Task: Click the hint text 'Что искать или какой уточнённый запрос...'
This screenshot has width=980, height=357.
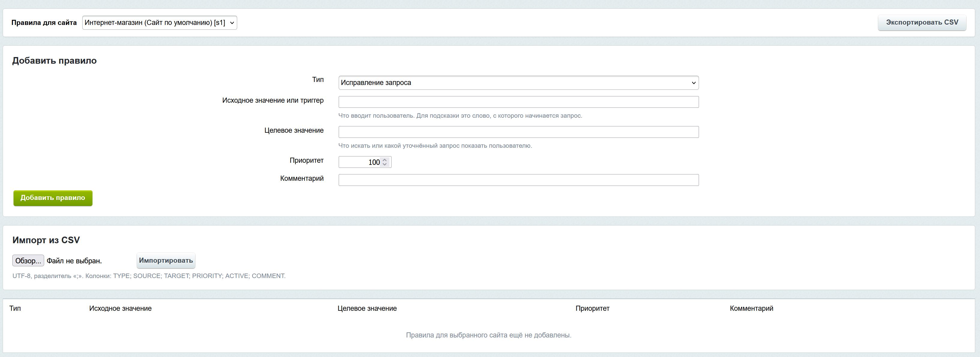Action: [435, 146]
